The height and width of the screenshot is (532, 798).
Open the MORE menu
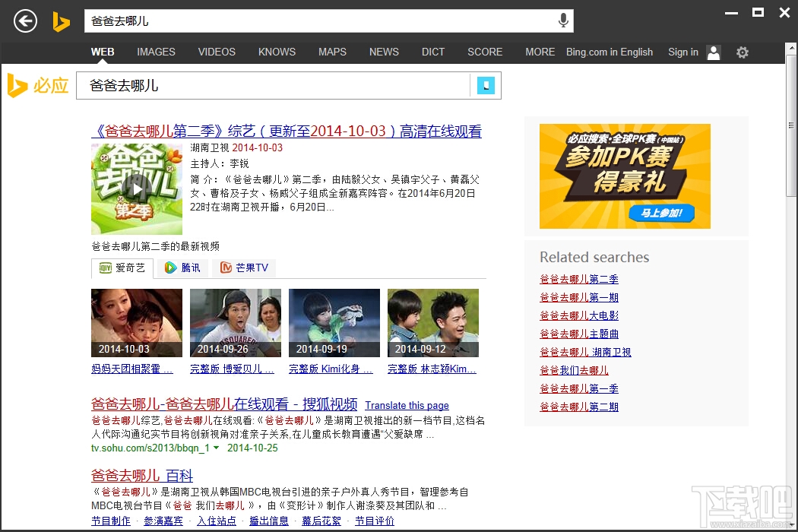click(x=540, y=52)
